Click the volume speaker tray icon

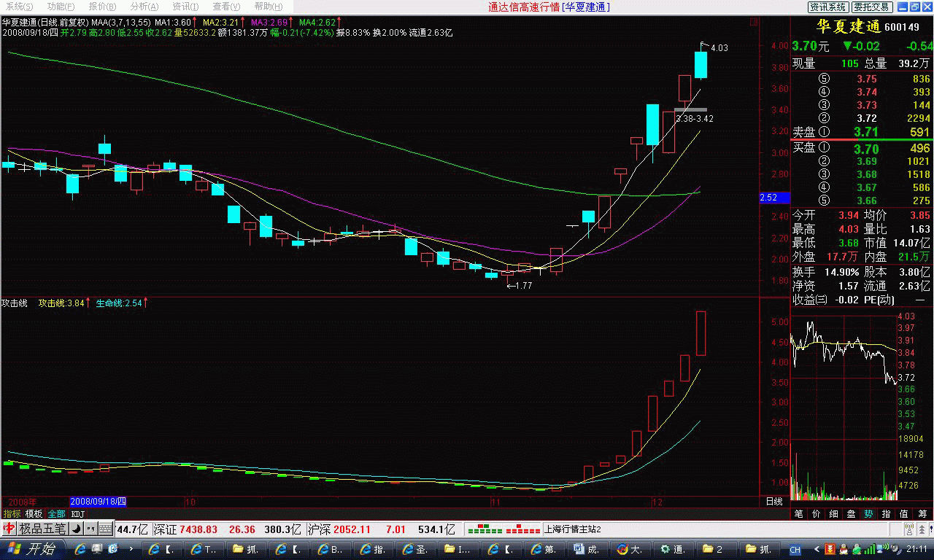click(895, 550)
